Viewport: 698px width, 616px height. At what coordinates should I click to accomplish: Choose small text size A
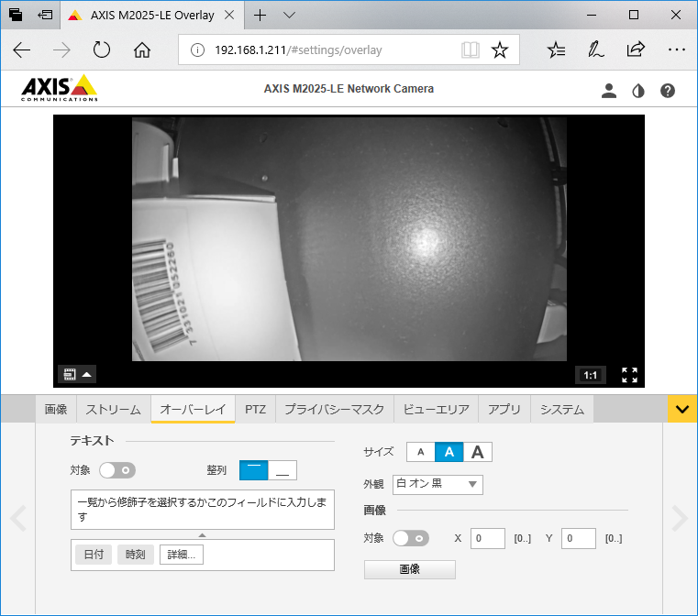pos(421,452)
